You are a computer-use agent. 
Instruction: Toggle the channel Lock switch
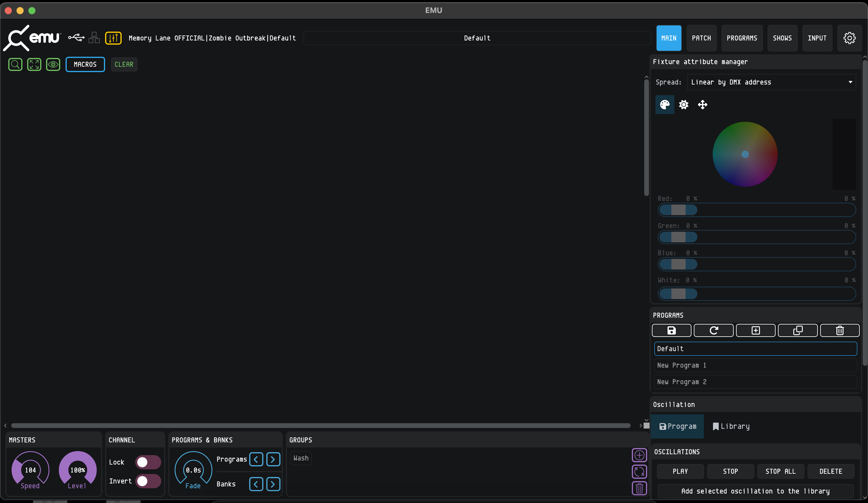(148, 462)
